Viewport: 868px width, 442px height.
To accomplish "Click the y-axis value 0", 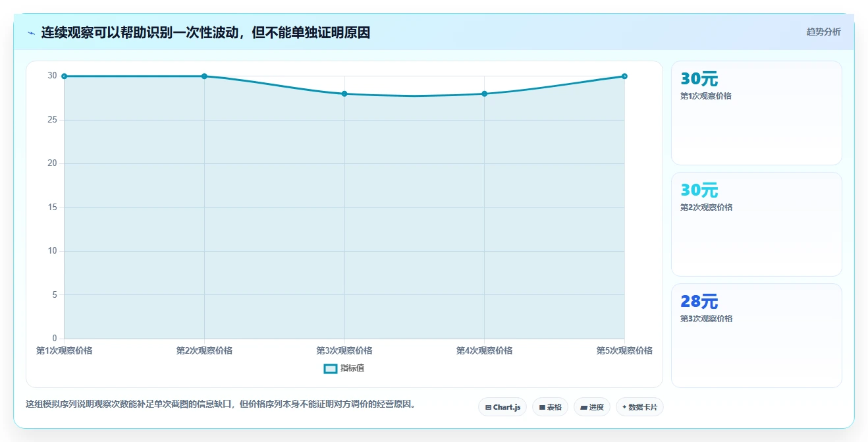I will point(55,339).
